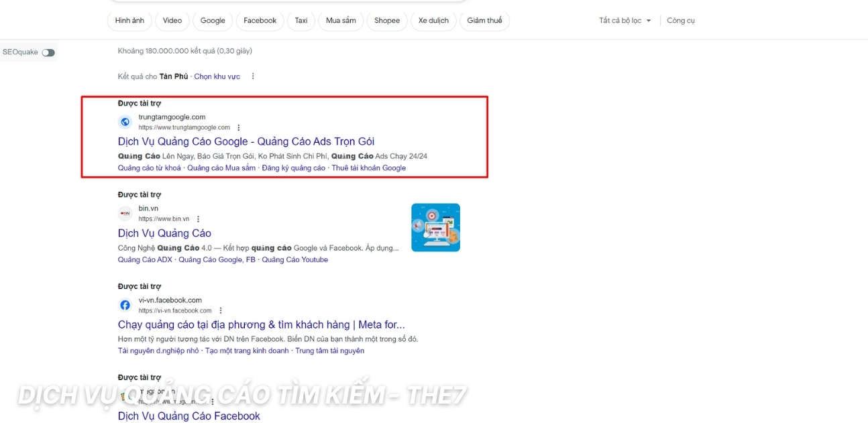Click the Facebook favicon on Meta result
This screenshot has width=868, height=423.
(125, 305)
